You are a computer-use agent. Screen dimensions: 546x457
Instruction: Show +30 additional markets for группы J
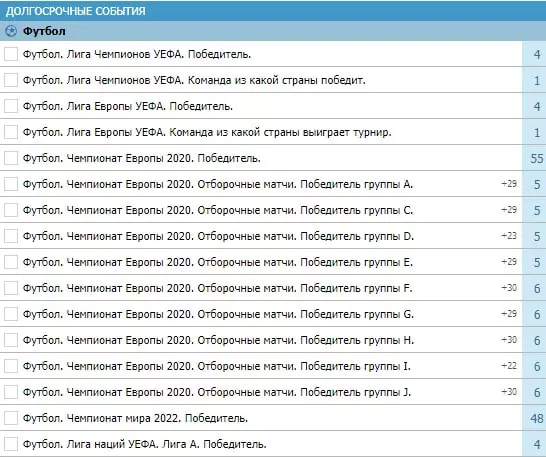pos(509,392)
